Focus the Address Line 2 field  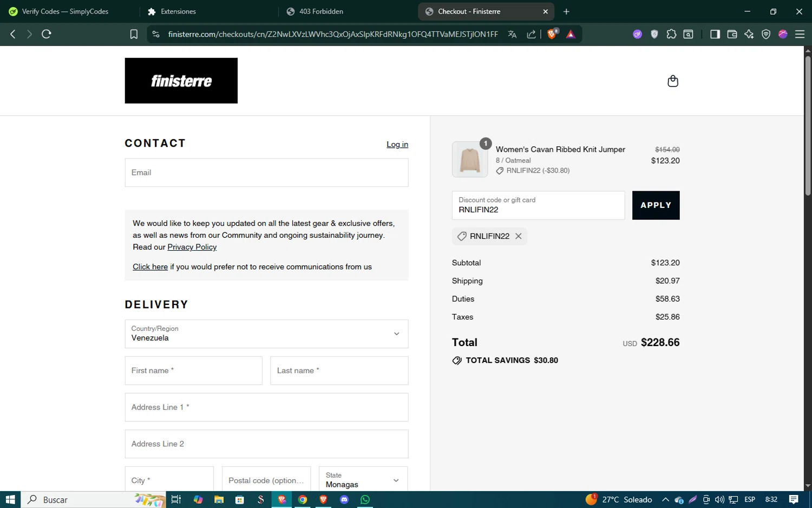(266, 444)
